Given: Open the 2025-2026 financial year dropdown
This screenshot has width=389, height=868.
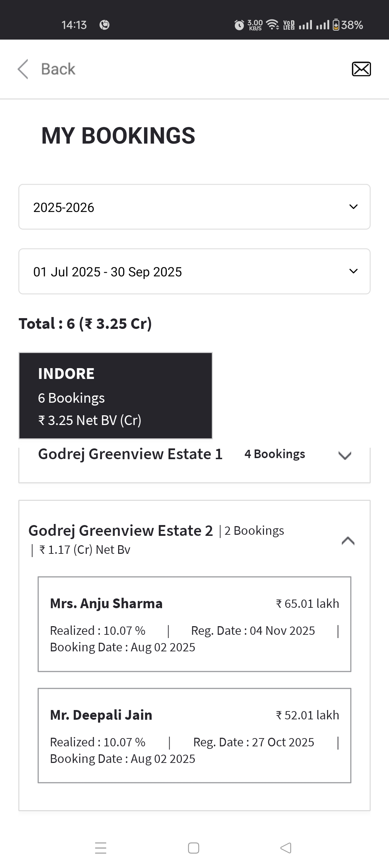Looking at the screenshot, I should 194,207.
